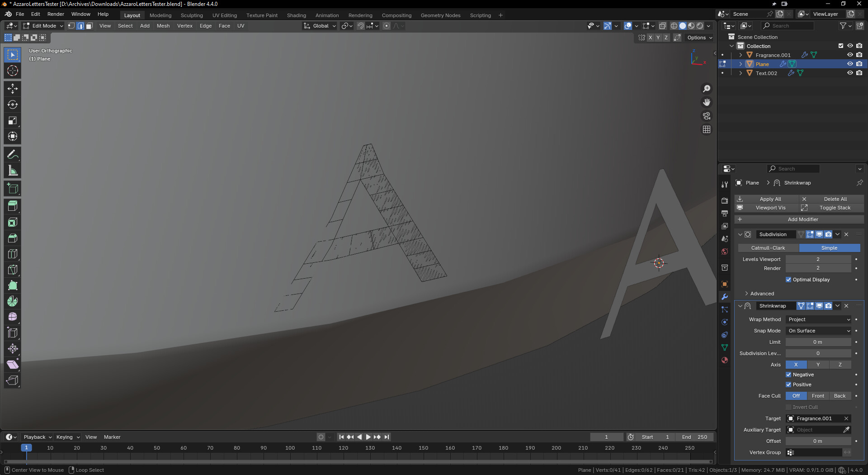Click Apply All modifiers button
This screenshot has height=475, width=868.
pyautogui.click(x=766, y=199)
